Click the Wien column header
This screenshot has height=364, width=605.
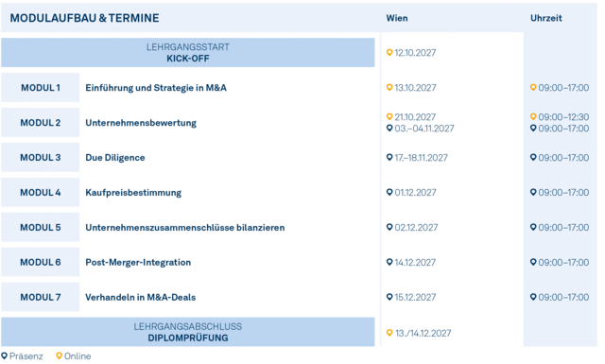(x=397, y=18)
